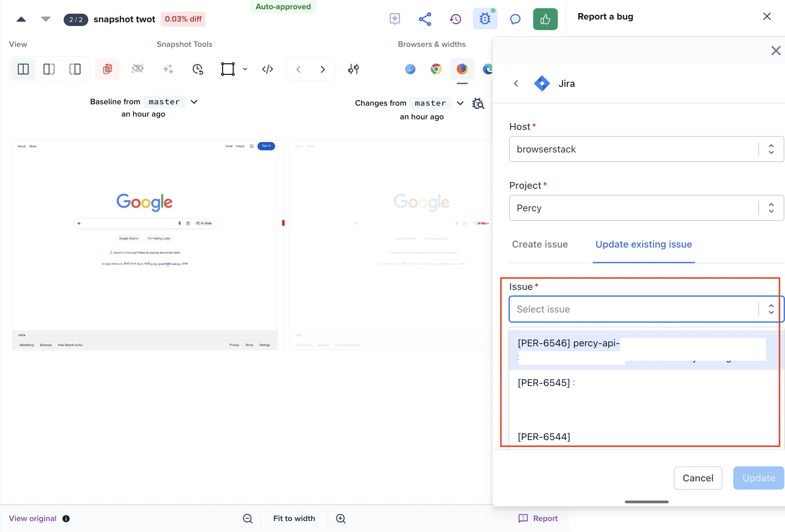Click the bug report icon
The height and width of the screenshot is (532, 785).
click(485, 19)
